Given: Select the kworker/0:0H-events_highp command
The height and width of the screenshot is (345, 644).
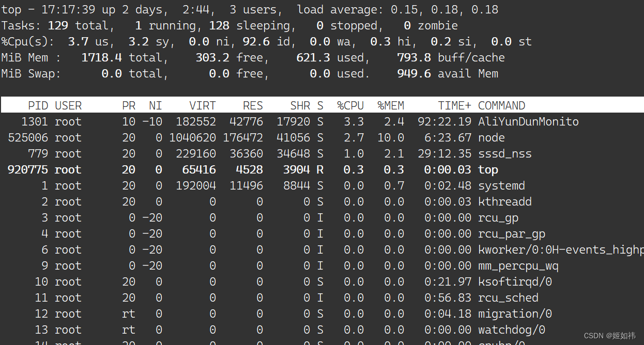Looking at the screenshot, I should [x=561, y=250].
